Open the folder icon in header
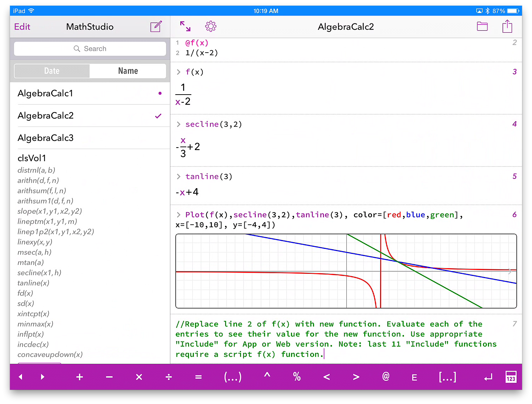532x404 pixels. coord(482,26)
